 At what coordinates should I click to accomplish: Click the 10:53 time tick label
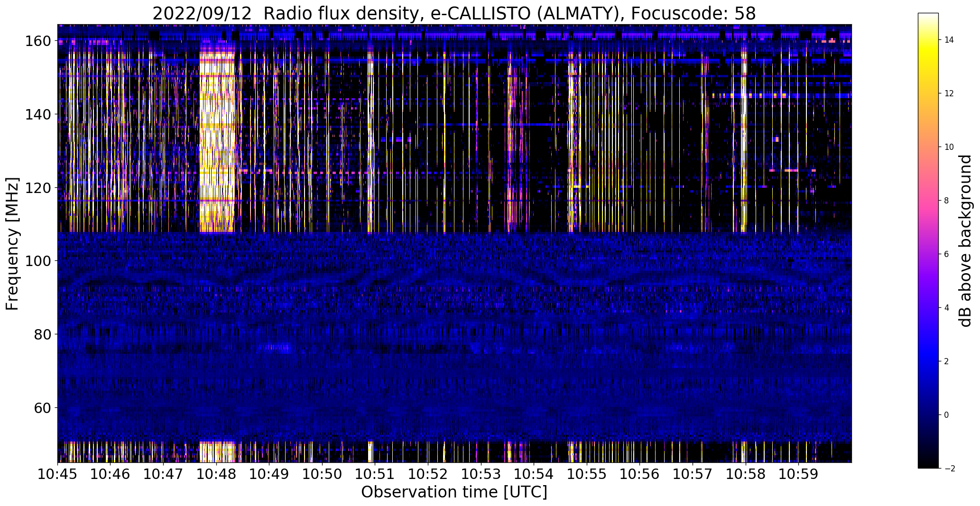point(481,474)
